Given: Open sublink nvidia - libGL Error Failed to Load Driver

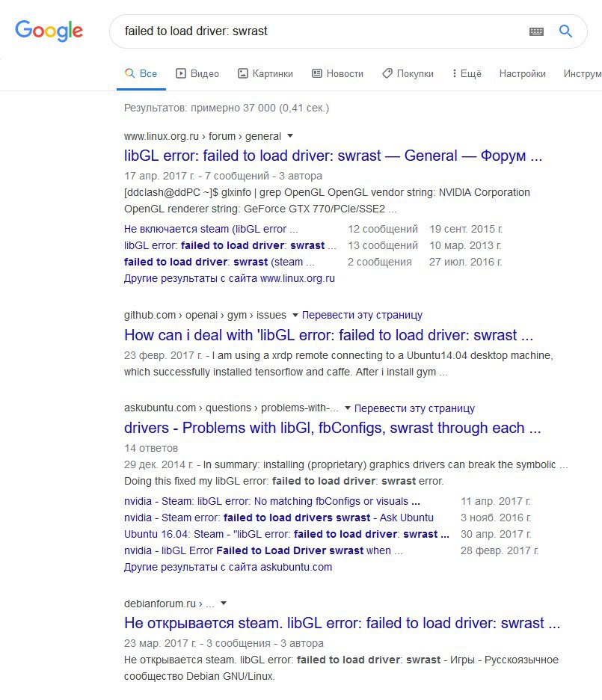Looking at the screenshot, I should 263,551.
